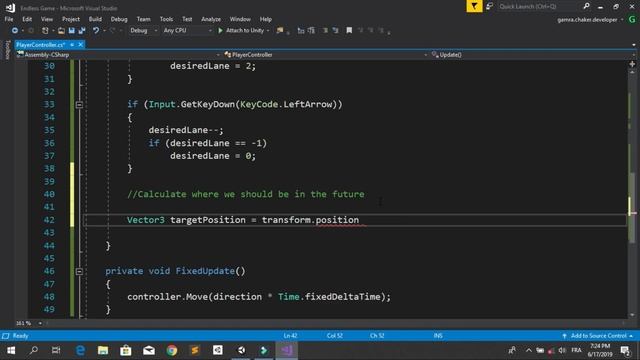640x360 pixels.
Task: Open the Build menu
Action: tap(95, 19)
